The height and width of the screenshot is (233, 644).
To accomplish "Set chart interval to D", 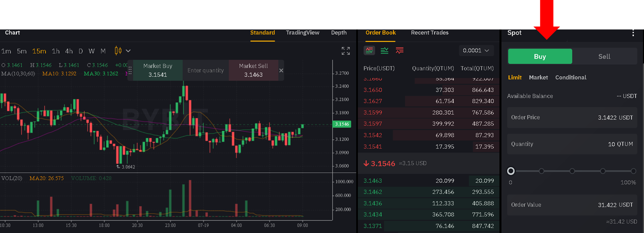I will (81, 51).
